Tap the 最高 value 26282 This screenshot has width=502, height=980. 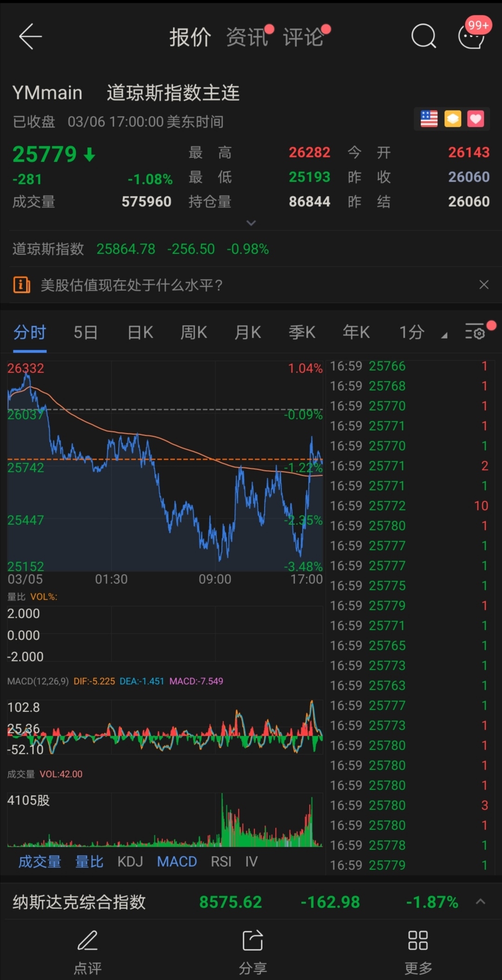(x=309, y=152)
